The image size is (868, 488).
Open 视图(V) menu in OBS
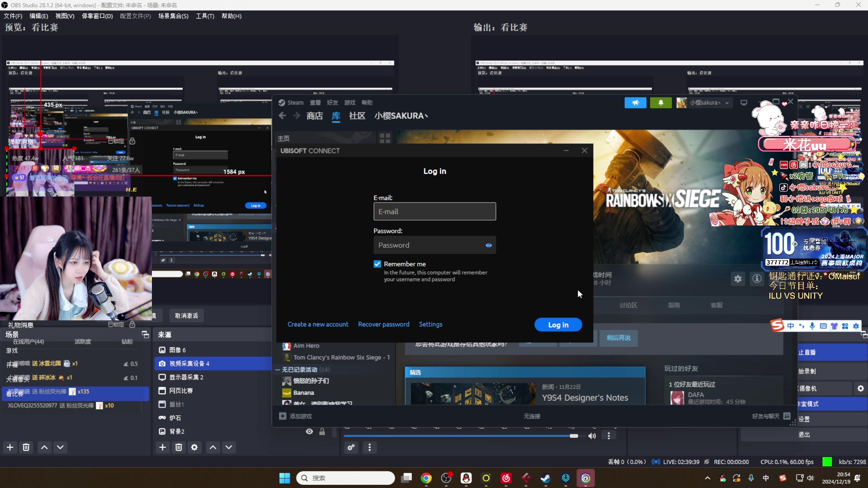(x=65, y=16)
